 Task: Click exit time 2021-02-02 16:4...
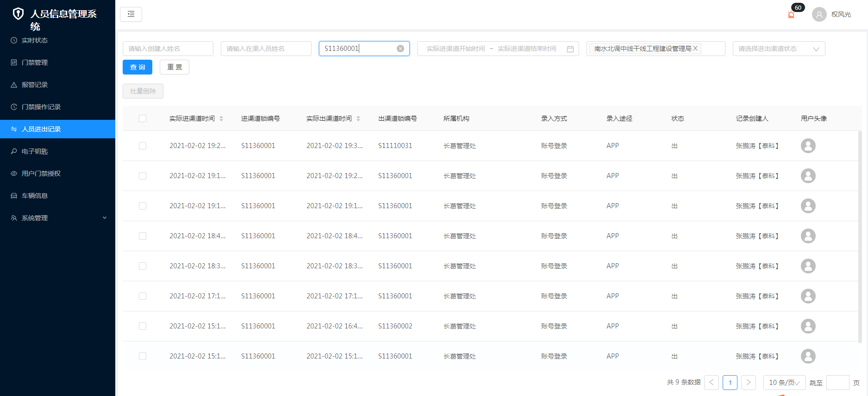tap(334, 326)
